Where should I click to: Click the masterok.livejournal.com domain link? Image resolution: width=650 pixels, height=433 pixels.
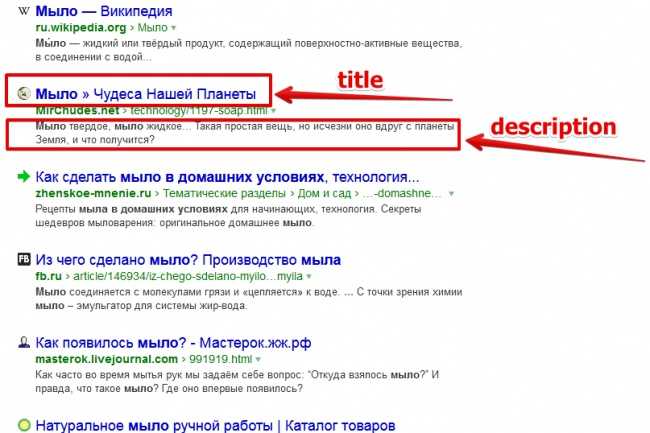[x=107, y=359]
